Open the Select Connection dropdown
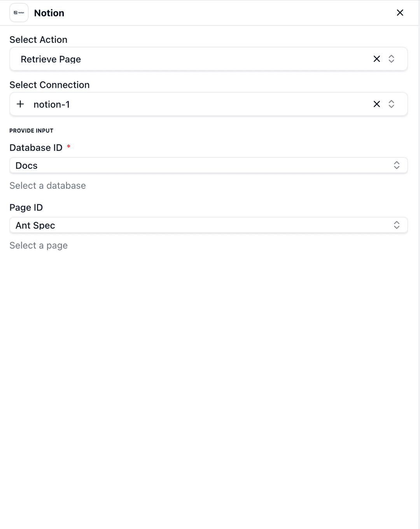Image resolution: width=420 pixels, height=529 pixels. click(x=194, y=104)
